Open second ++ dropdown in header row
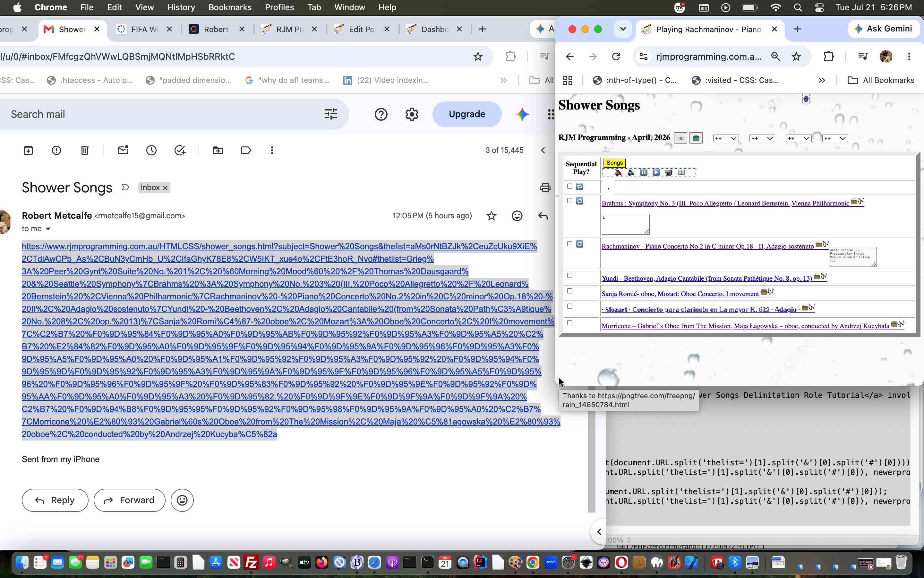This screenshot has height=578, width=924. (762, 138)
